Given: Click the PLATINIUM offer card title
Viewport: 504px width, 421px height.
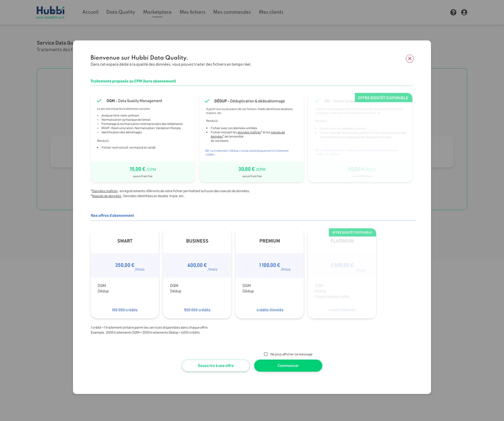Looking at the screenshot, I should click(342, 241).
